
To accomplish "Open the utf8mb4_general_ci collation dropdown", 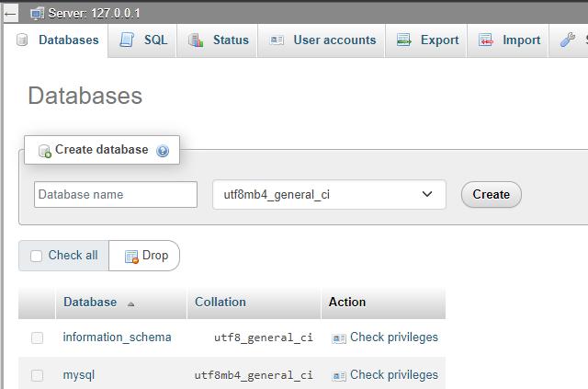I will point(329,195).
